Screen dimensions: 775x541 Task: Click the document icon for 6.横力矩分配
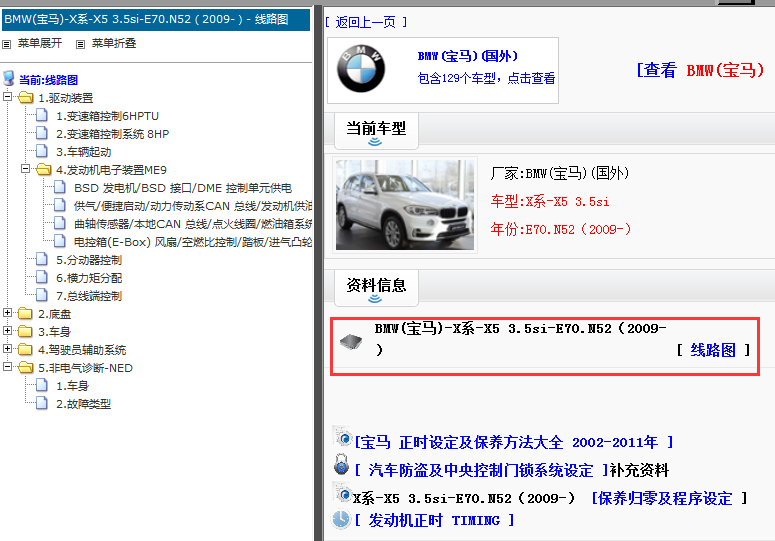(42, 277)
